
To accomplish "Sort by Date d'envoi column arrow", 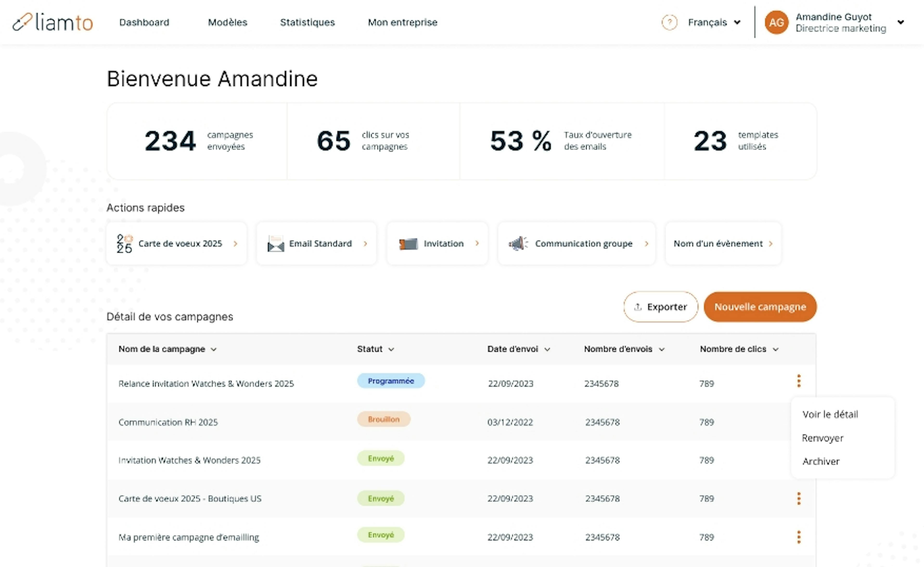I will pyautogui.click(x=547, y=349).
